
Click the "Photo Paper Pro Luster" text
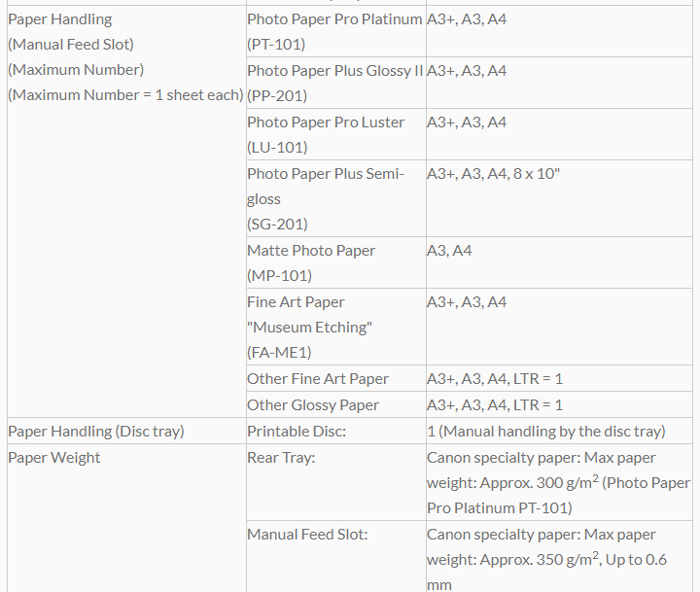[326, 122]
